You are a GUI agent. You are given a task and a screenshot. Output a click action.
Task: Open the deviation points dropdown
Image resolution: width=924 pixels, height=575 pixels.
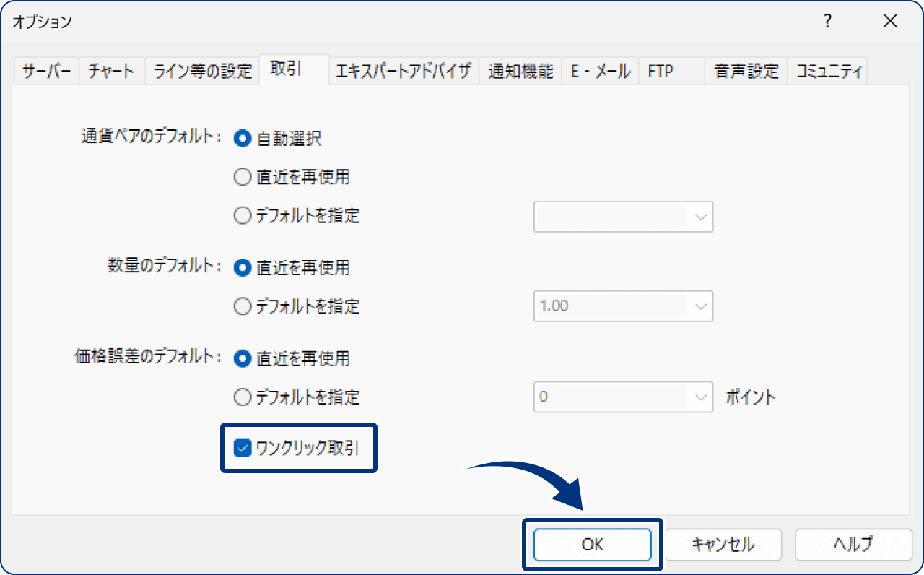tap(699, 397)
